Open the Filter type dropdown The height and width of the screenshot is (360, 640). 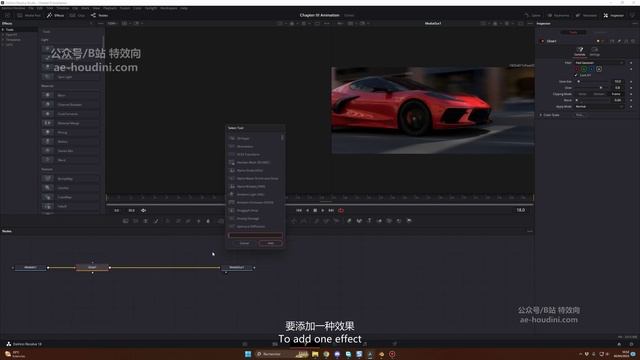coord(600,62)
